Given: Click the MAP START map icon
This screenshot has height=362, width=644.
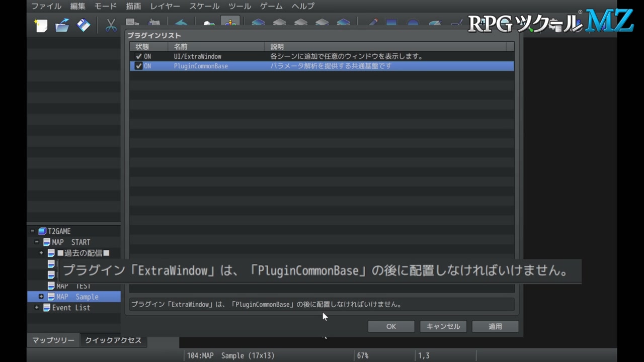Looking at the screenshot, I should pyautogui.click(x=47, y=242).
